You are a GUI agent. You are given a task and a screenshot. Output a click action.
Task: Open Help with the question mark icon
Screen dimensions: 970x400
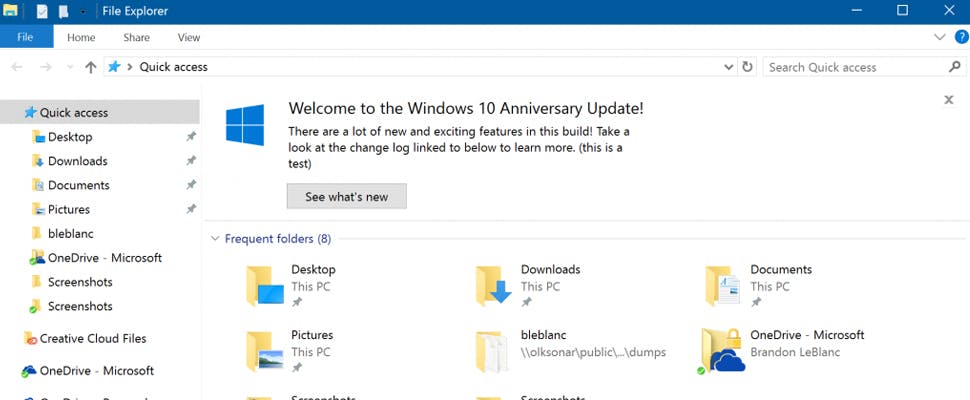tap(961, 37)
